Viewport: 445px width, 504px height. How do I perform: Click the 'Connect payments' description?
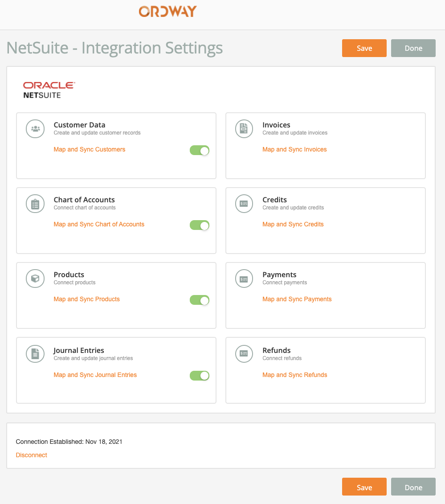(285, 283)
